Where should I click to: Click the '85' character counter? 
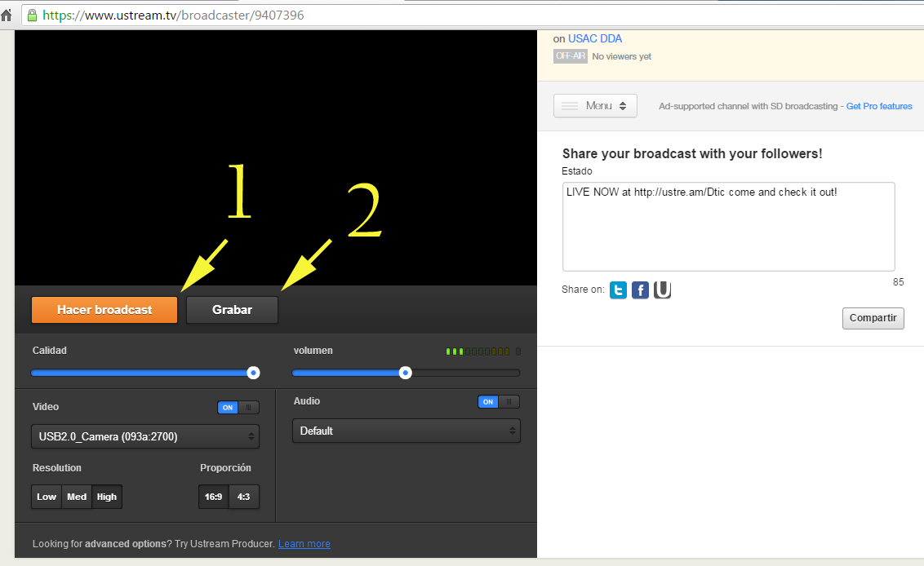pyautogui.click(x=898, y=282)
